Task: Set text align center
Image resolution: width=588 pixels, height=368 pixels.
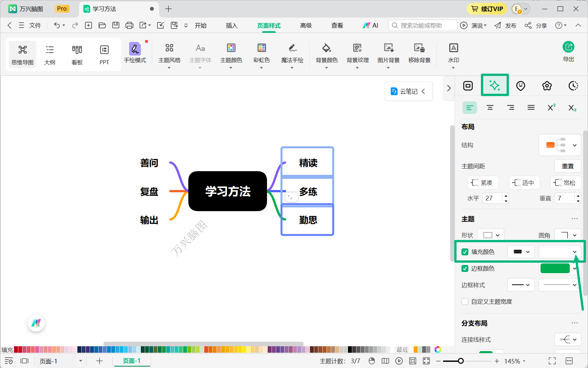Action: click(490, 108)
